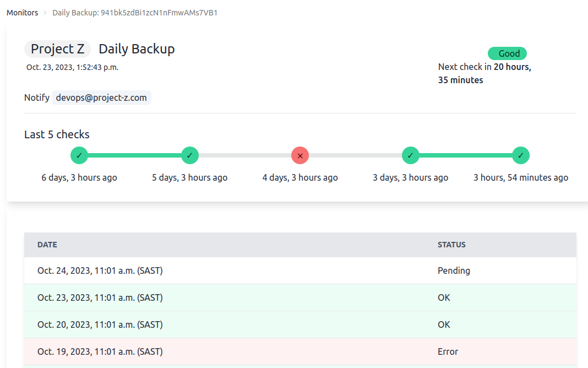588x368 pixels.
Task: Select the Oct. 19 Error row
Action: [x=300, y=351]
